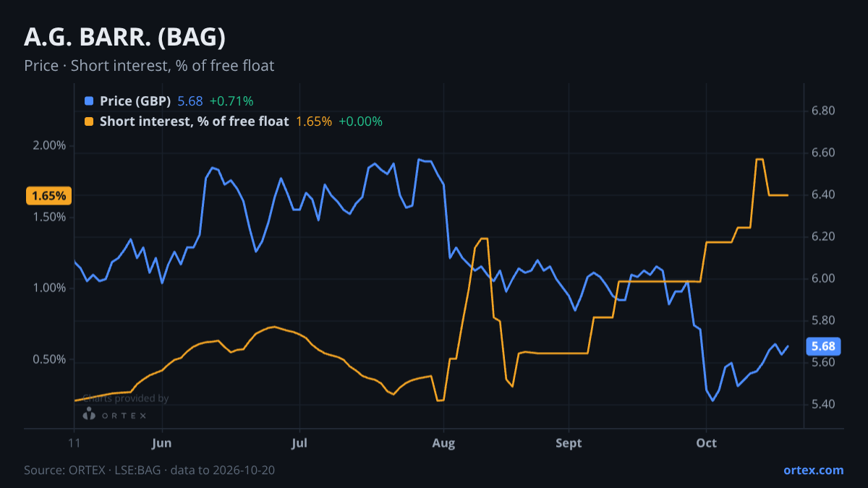The image size is (868, 488).
Task: Select the A.G. BARR. (BAG) title
Action: [125, 37]
